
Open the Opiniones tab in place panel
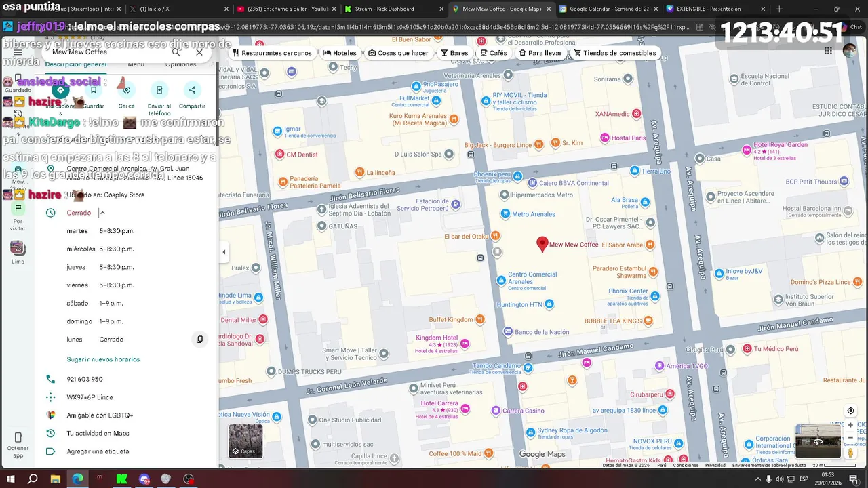click(x=181, y=64)
